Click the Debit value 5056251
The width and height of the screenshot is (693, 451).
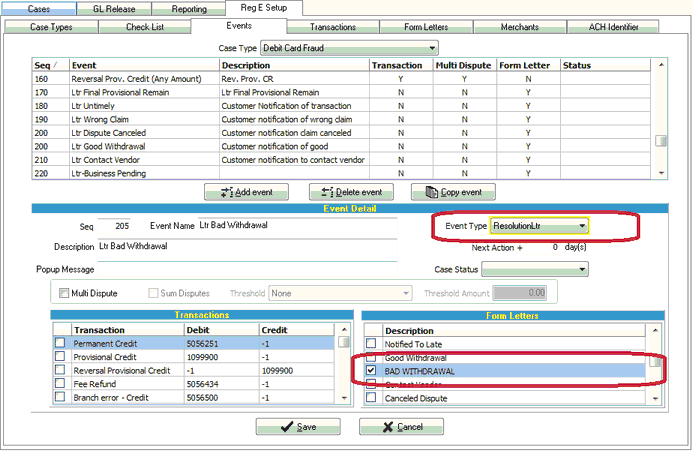(x=202, y=344)
